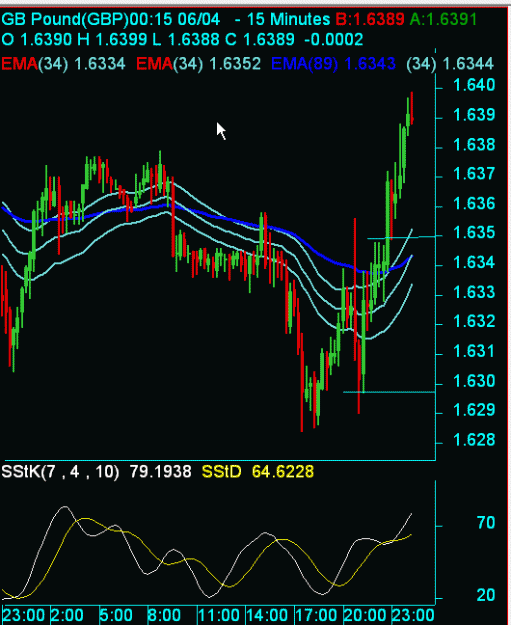
Task: Select the open value "O 1.6390"
Action: (37, 39)
